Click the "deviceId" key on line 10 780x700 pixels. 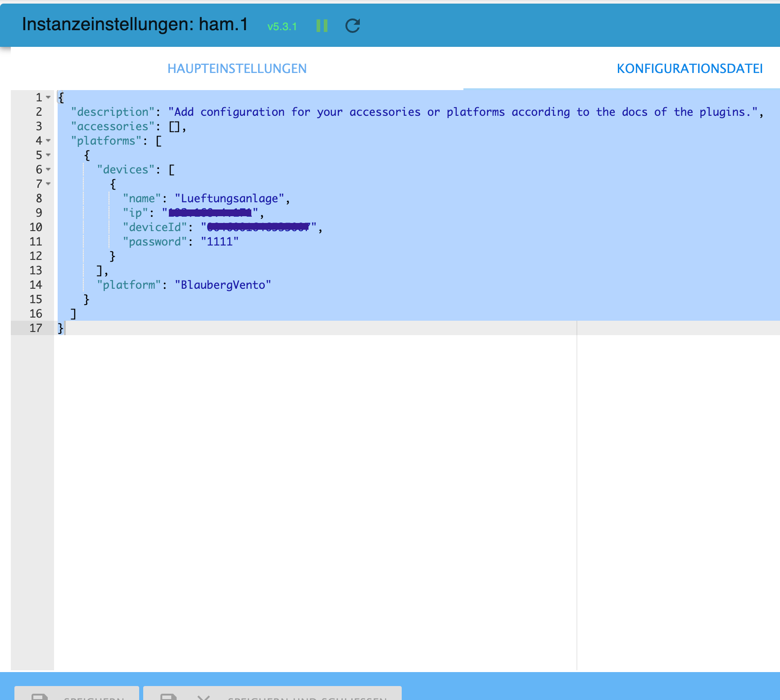point(155,227)
